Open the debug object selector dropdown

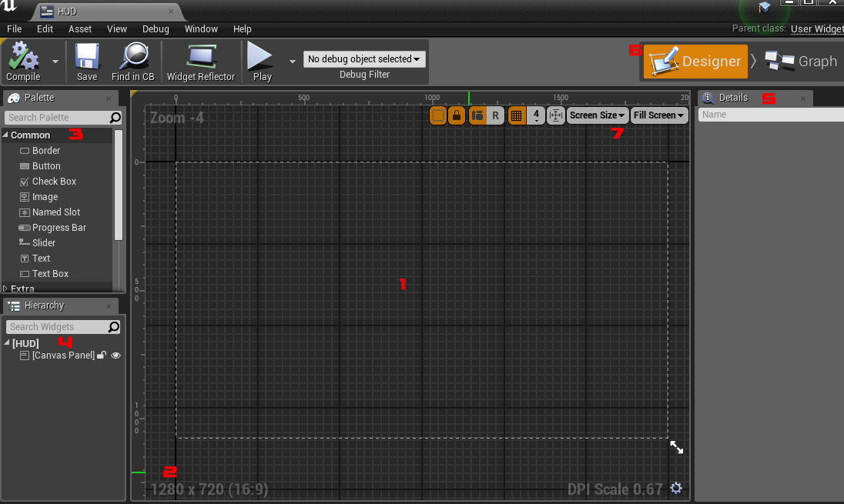coord(364,59)
